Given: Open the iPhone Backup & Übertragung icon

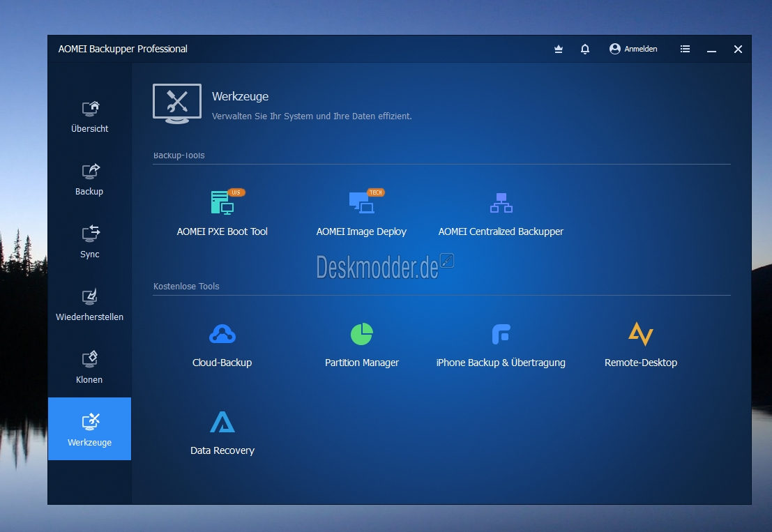Looking at the screenshot, I should [501, 334].
